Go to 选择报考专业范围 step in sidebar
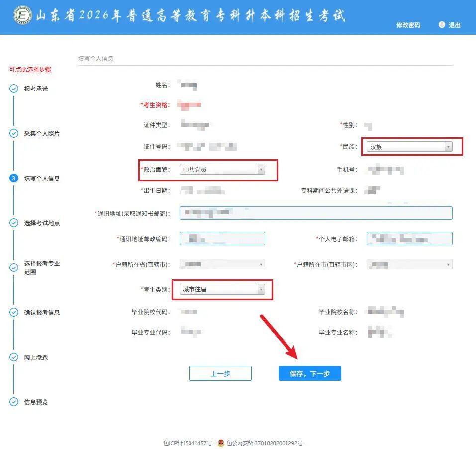476x449 pixels. point(42,268)
